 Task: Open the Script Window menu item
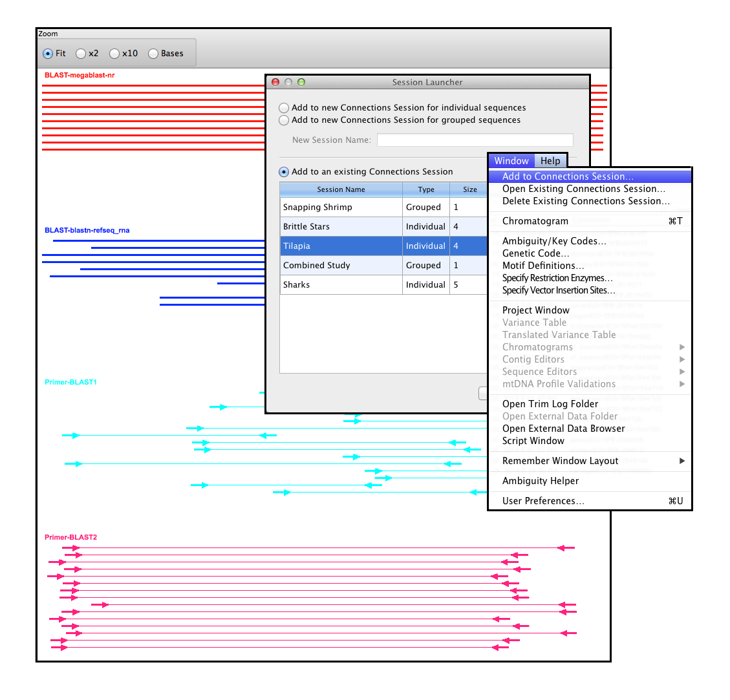(x=533, y=441)
